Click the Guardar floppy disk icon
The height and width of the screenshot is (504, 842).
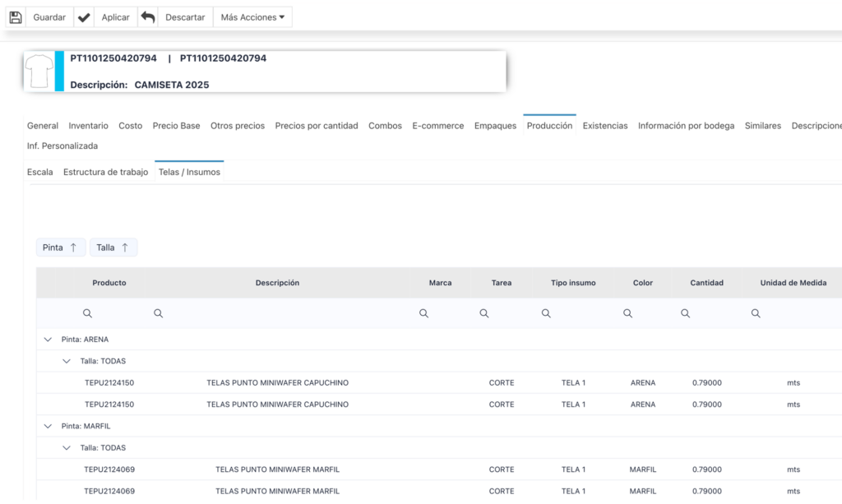[16, 17]
